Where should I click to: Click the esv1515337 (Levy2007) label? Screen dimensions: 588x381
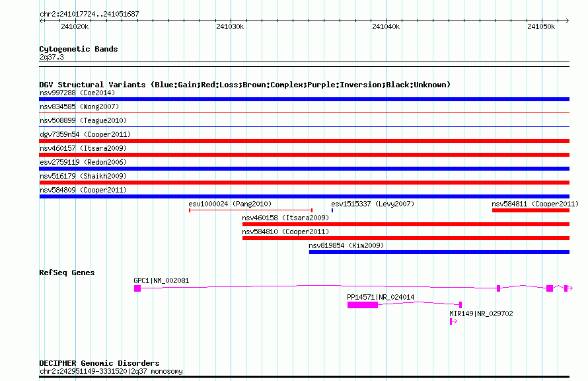pyautogui.click(x=373, y=204)
